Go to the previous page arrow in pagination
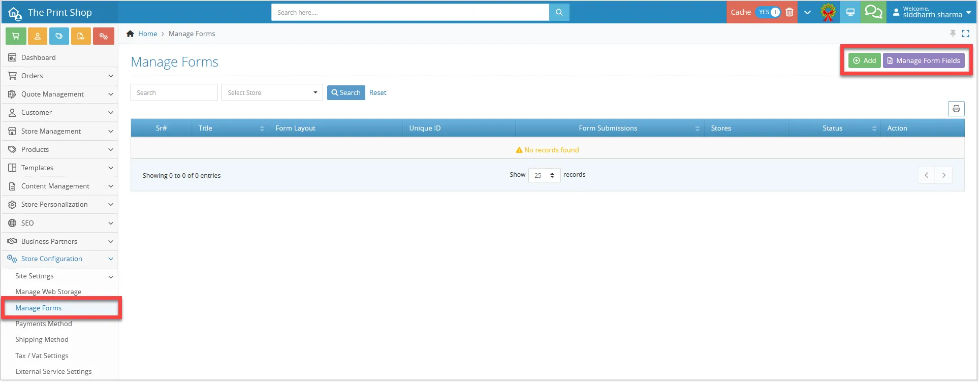 coord(927,175)
